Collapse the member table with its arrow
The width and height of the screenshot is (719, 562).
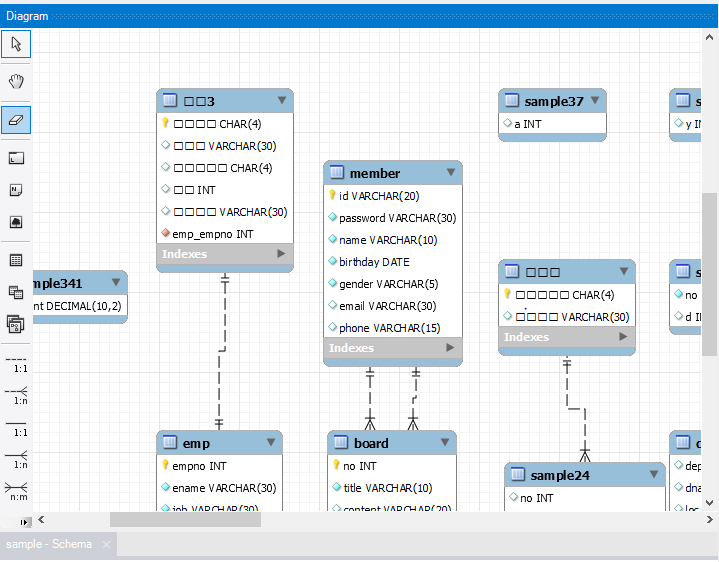(x=451, y=172)
